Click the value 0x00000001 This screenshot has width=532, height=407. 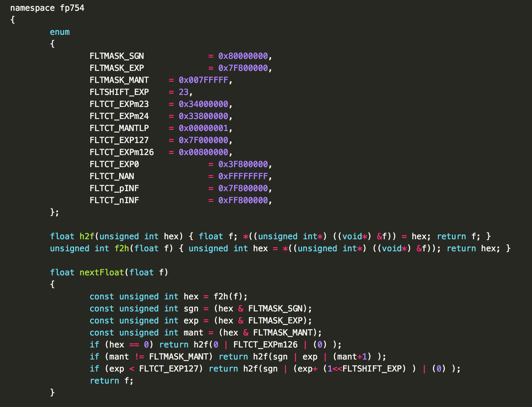point(203,128)
